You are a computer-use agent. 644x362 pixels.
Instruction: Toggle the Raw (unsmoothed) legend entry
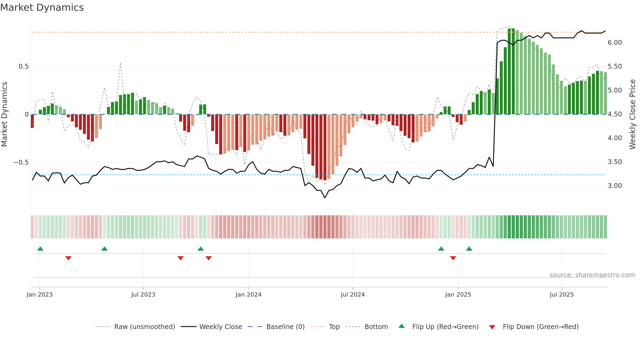click(135, 327)
